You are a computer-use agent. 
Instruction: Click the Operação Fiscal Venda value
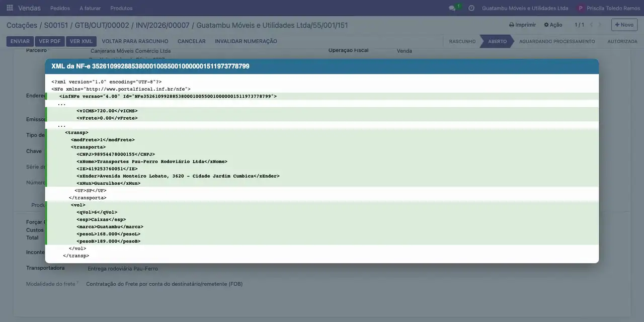pos(404,51)
